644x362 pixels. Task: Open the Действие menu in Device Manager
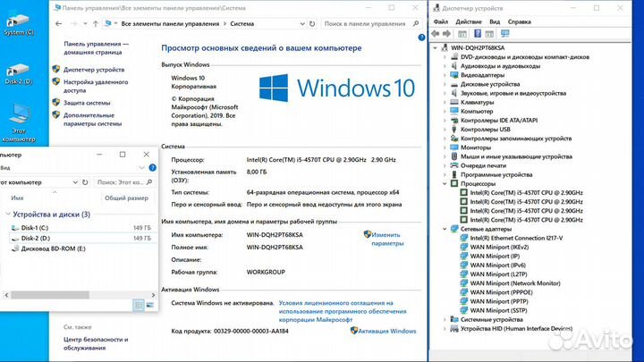tap(469, 21)
